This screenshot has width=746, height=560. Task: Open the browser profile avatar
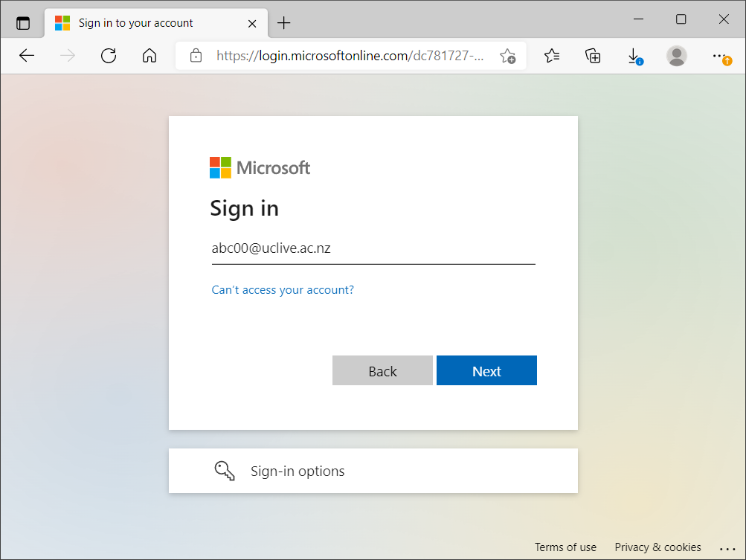[677, 56]
